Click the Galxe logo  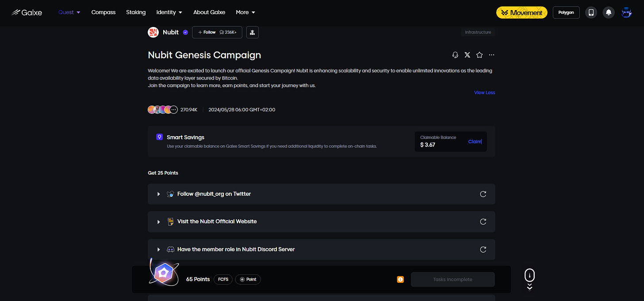coord(27,12)
